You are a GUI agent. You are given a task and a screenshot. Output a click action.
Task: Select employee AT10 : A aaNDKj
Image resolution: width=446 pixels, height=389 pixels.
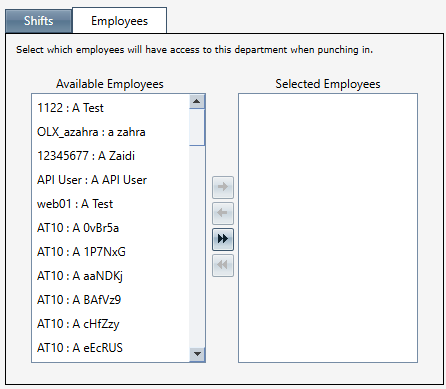coord(110,276)
